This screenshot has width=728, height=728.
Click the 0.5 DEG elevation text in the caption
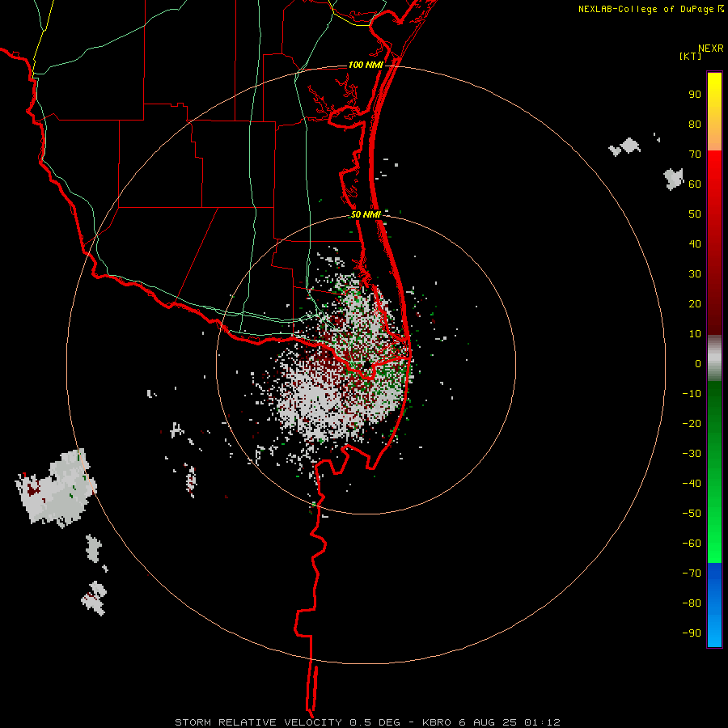[x=375, y=722]
